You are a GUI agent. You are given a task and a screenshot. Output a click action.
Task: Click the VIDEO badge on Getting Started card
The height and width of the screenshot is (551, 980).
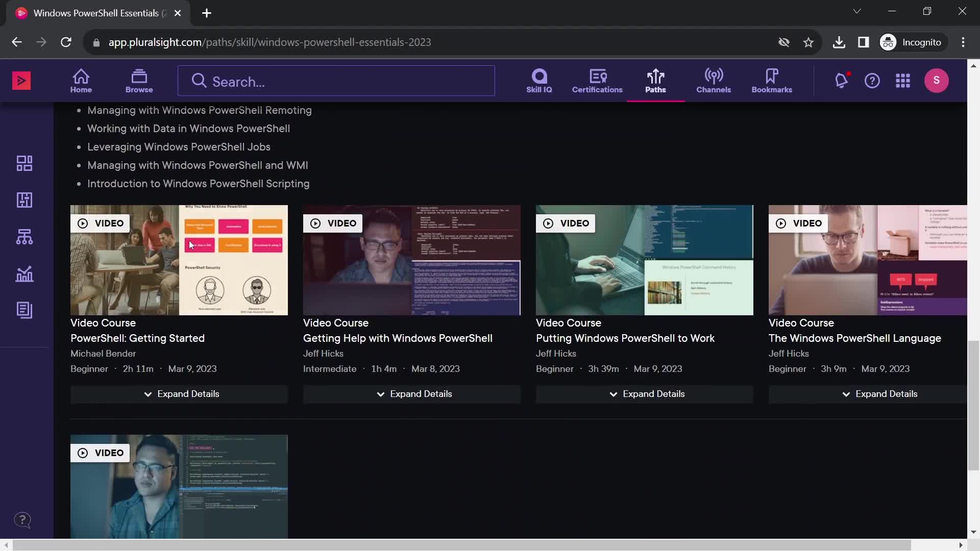click(101, 223)
